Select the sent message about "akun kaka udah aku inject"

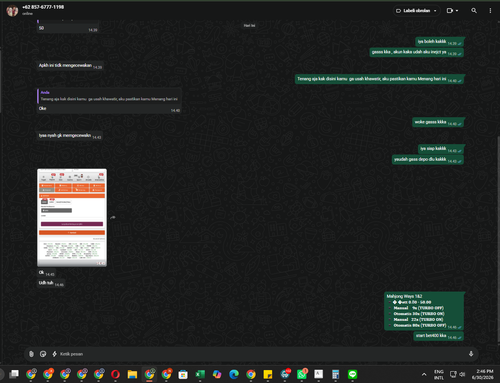click(416, 52)
